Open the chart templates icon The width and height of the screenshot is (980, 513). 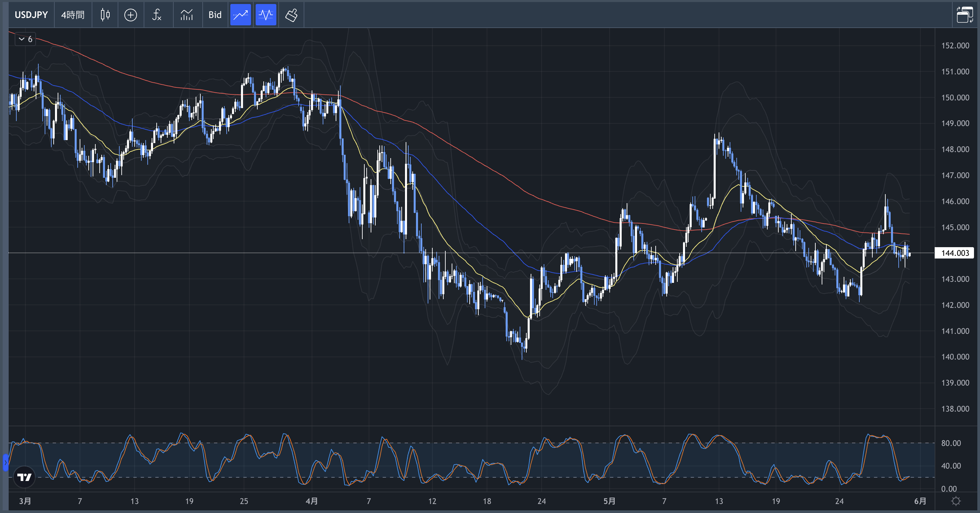coord(186,15)
